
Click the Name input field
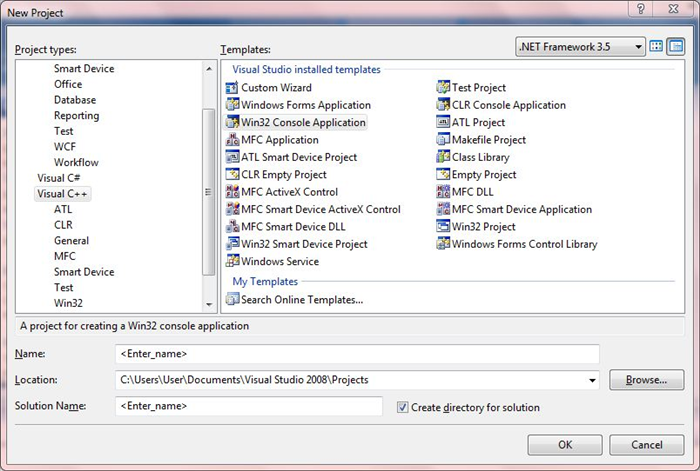(357, 354)
